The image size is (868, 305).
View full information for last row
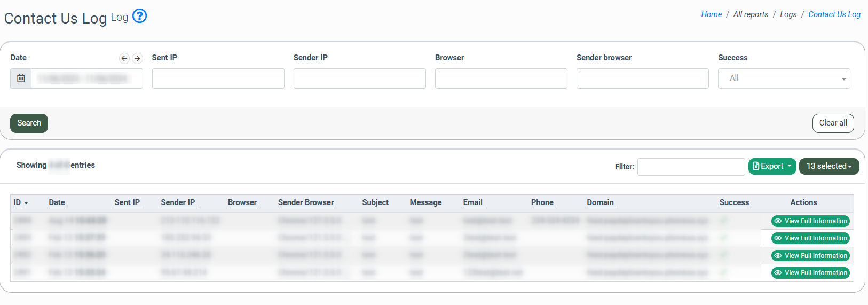coord(810,273)
